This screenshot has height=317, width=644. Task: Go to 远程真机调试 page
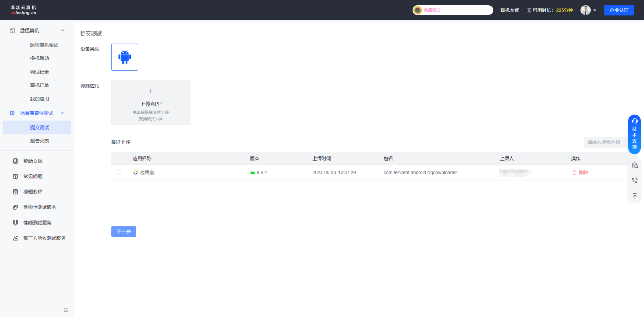pyautogui.click(x=44, y=45)
